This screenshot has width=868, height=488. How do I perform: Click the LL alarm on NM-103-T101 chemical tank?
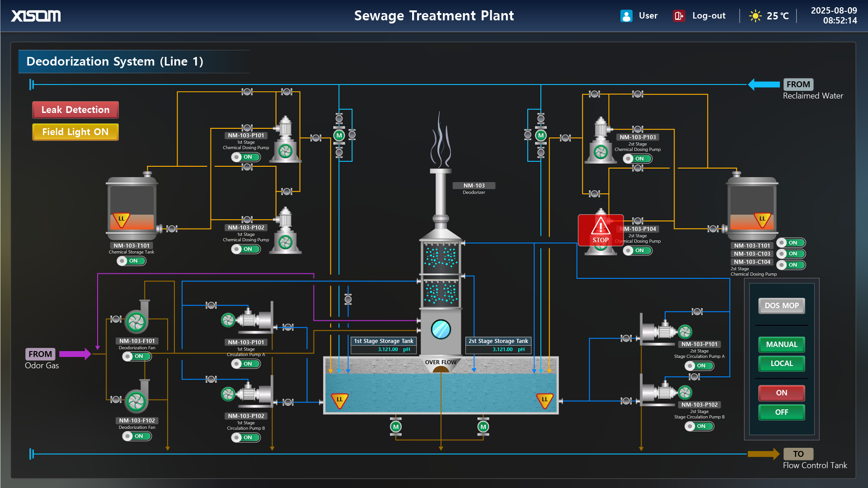[x=121, y=218]
